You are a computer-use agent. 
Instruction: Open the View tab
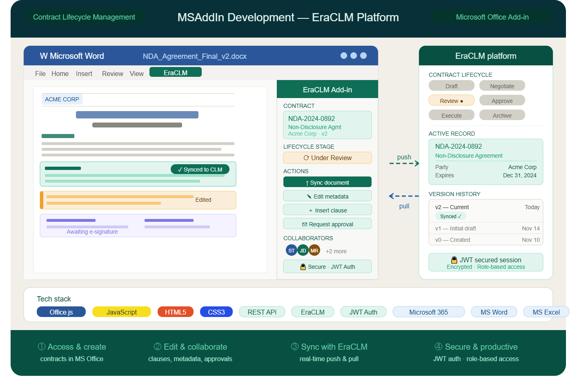point(137,74)
